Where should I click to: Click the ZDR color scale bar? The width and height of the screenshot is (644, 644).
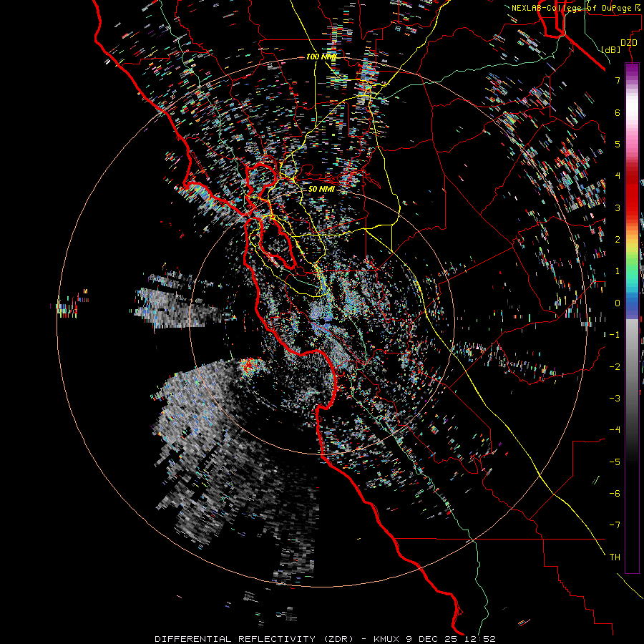632,318
